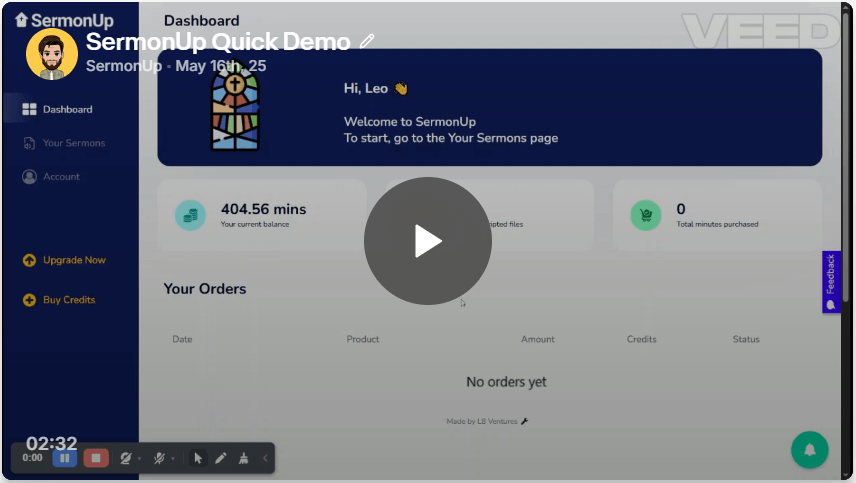Viewport: 856px width, 483px height.
Task: Click the Date column header
Action: (182, 339)
